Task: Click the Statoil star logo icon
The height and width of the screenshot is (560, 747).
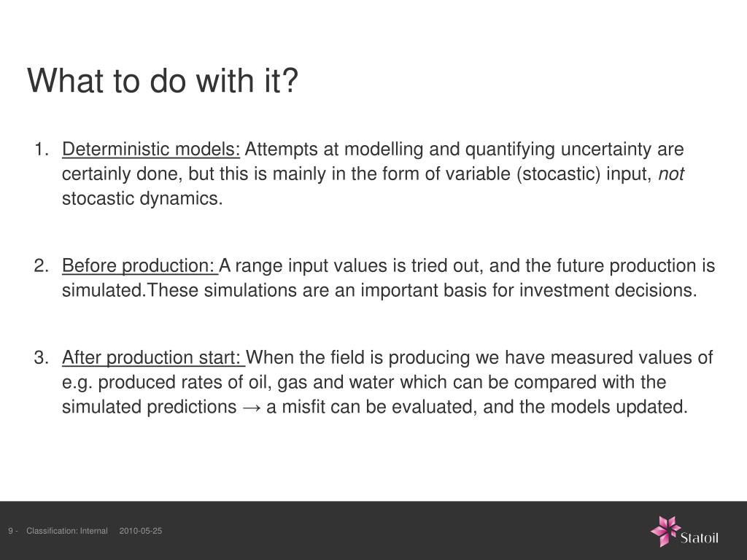Action: [665, 531]
